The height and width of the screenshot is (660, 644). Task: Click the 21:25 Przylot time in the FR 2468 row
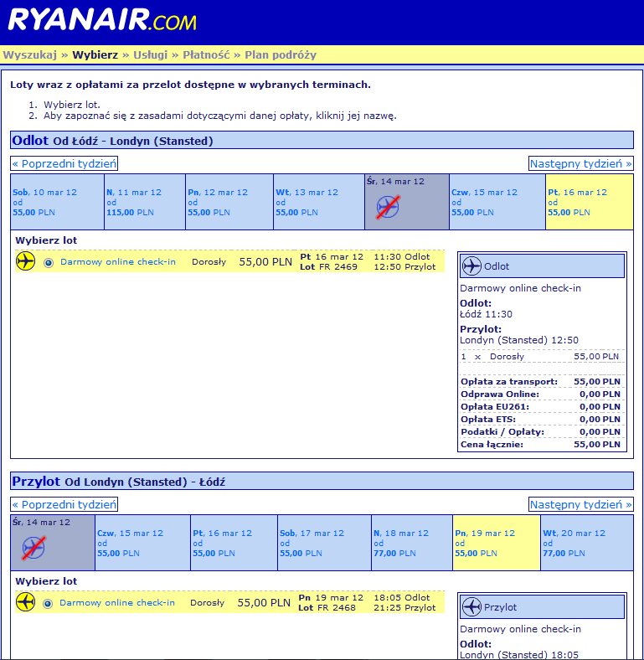[x=404, y=608]
